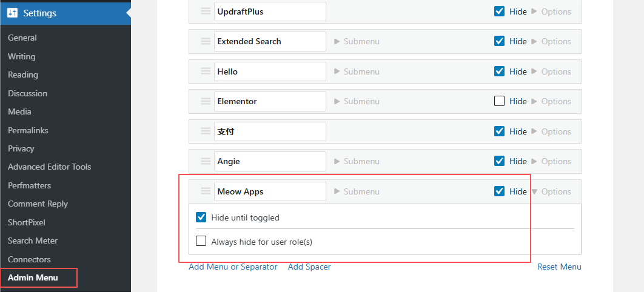The width and height of the screenshot is (644, 292).
Task: Open Writing settings page
Action: pos(21,56)
